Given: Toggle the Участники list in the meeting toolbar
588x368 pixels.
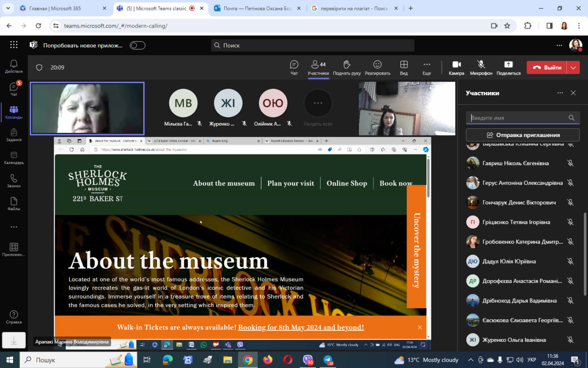Looking at the screenshot, I should 318,68.
